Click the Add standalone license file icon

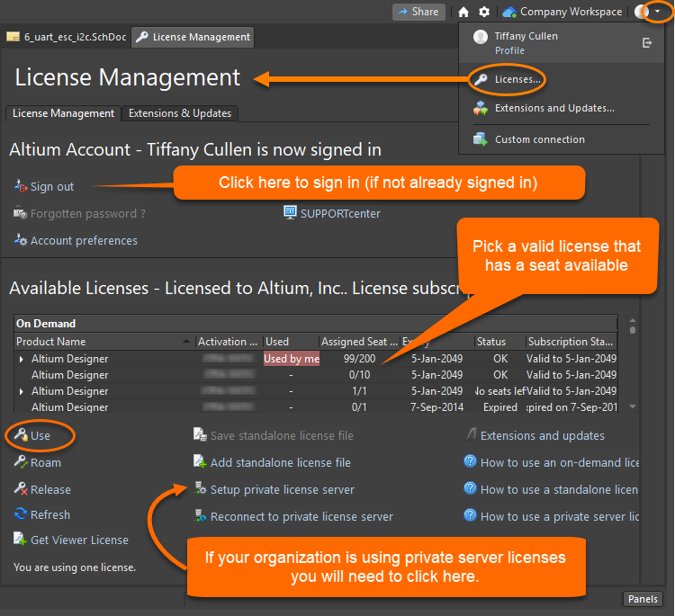coord(200,461)
